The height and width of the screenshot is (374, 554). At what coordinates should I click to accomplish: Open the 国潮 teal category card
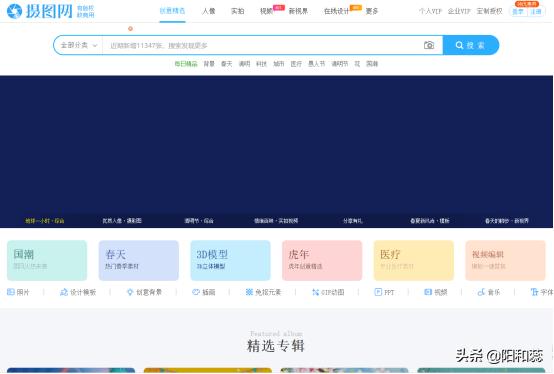tap(47, 260)
